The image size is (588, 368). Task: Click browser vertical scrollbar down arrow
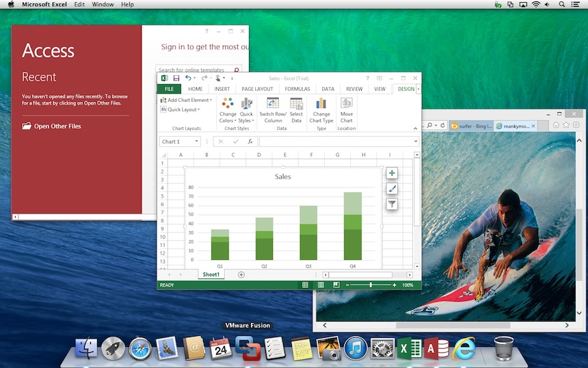pyautogui.click(x=579, y=313)
